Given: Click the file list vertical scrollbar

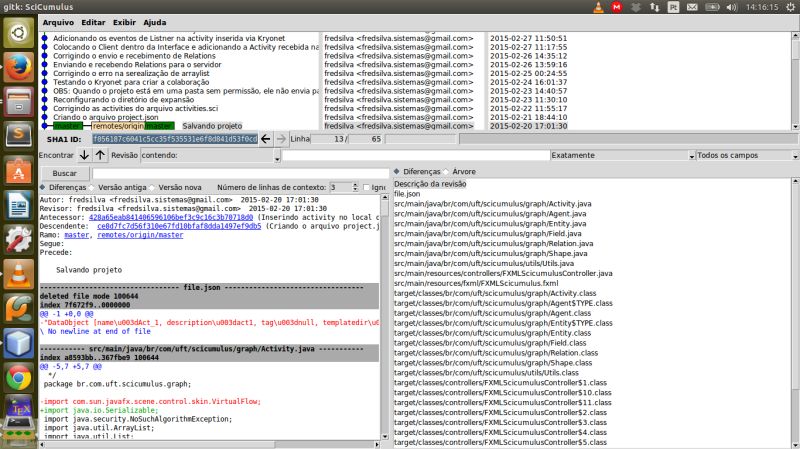Looking at the screenshot, I should [x=795, y=312].
